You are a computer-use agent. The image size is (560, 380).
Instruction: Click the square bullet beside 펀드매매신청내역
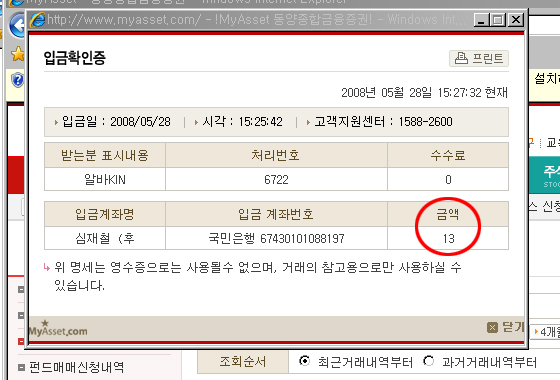click(x=22, y=367)
